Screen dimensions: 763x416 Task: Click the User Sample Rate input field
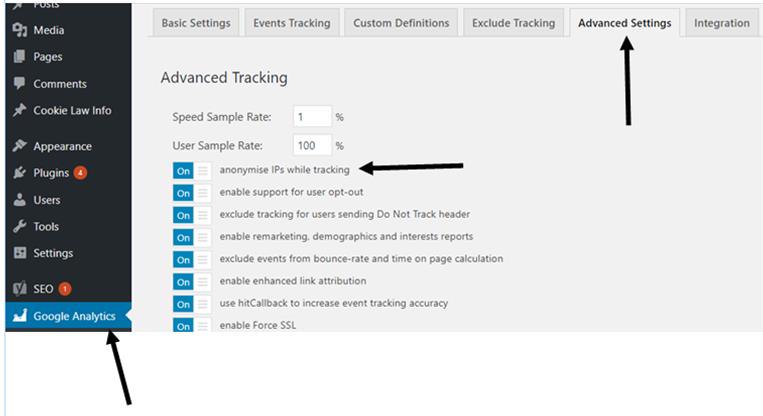tap(312, 145)
